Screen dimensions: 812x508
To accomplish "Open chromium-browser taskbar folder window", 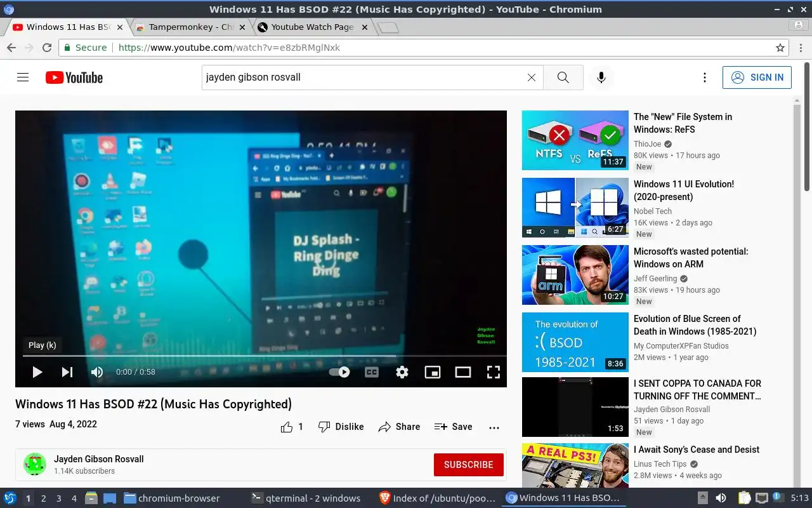I will [x=172, y=498].
